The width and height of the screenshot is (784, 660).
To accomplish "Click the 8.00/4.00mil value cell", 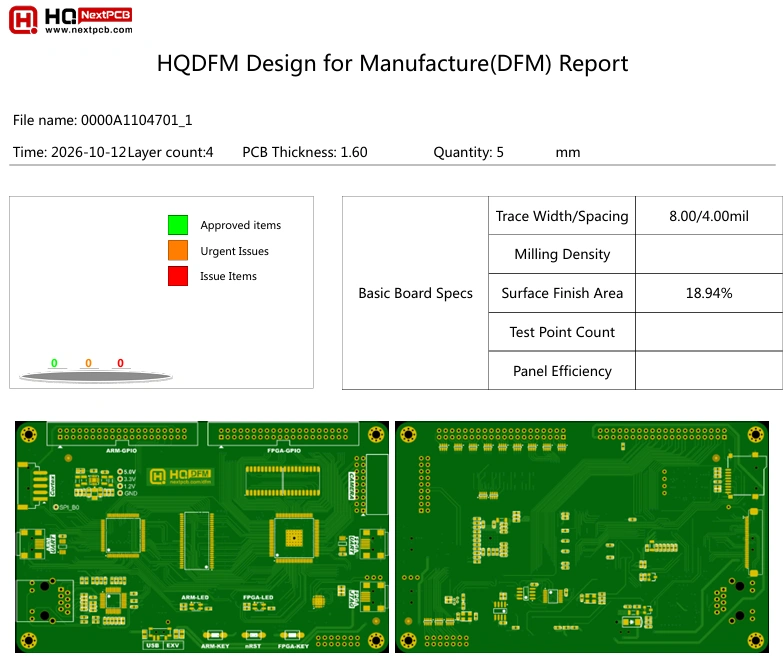I will pyautogui.click(x=709, y=216).
